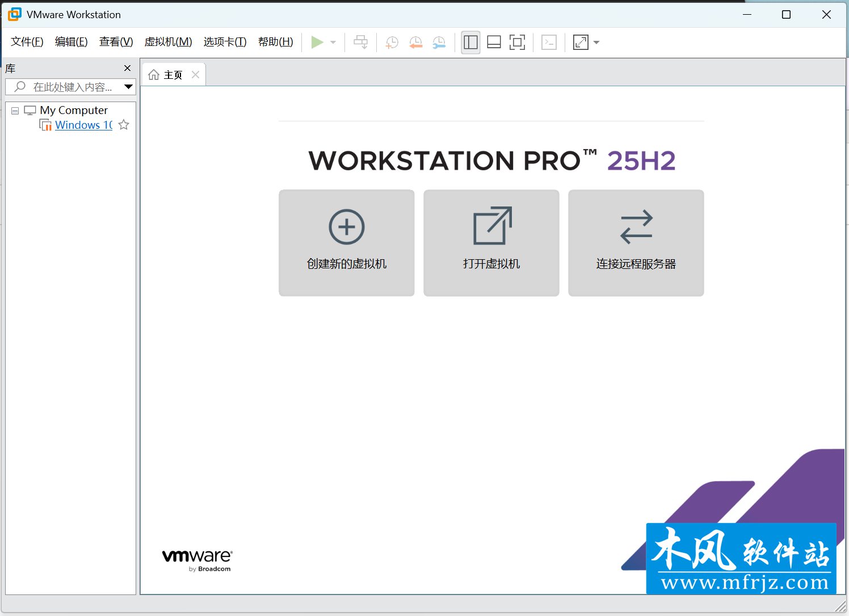Image resolution: width=849 pixels, height=616 pixels.
Task: Toggle the thumbnail bar view button
Action: (x=494, y=43)
